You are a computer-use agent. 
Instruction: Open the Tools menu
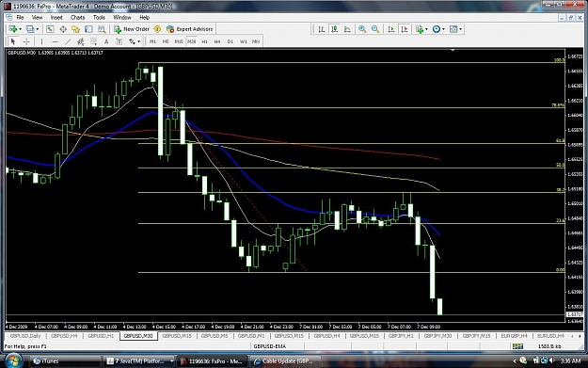[x=99, y=17]
